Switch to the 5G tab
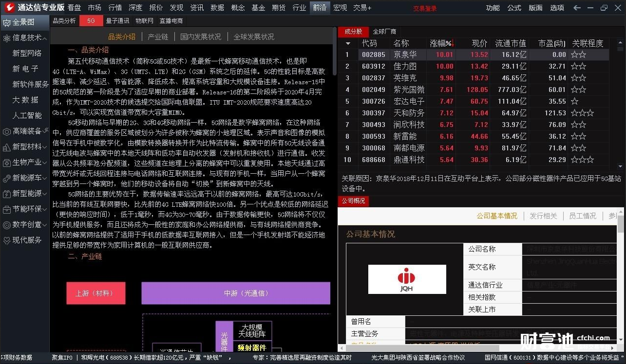The height and width of the screenshot is (364, 626). 91,21
